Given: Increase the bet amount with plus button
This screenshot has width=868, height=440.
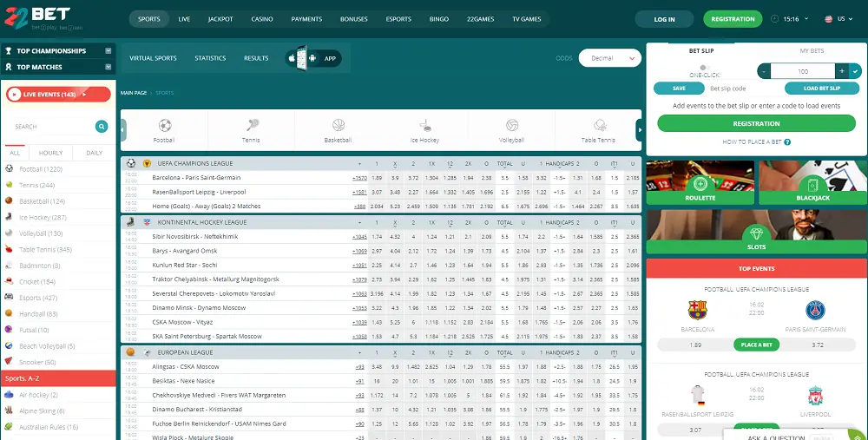Looking at the screenshot, I should 842,71.
